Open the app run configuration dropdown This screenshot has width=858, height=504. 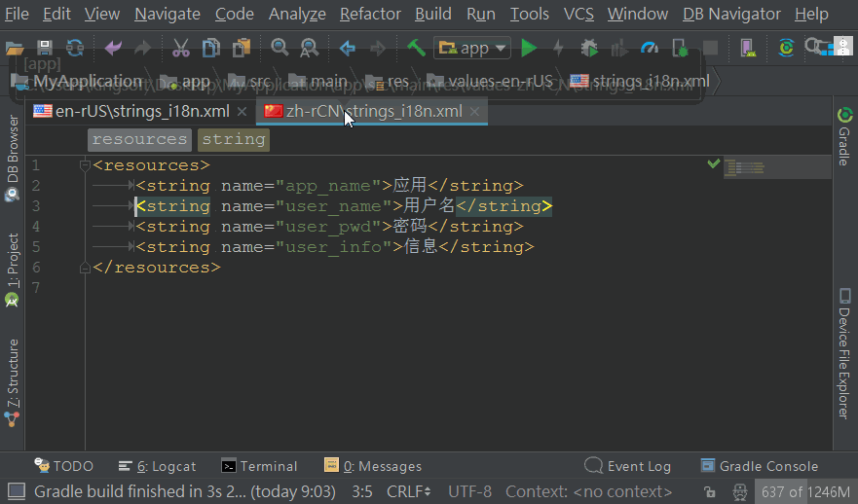[472, 48]
